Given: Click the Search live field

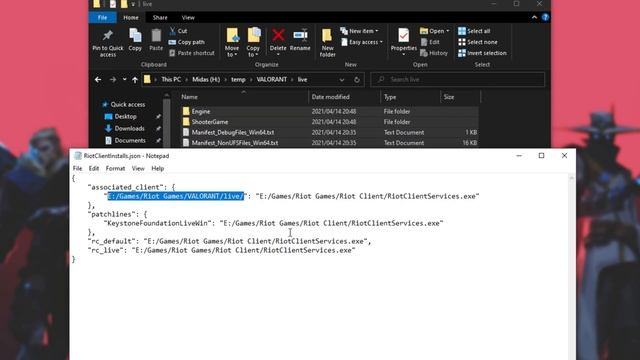Looking at the screenshot, I should pos(458,80).
